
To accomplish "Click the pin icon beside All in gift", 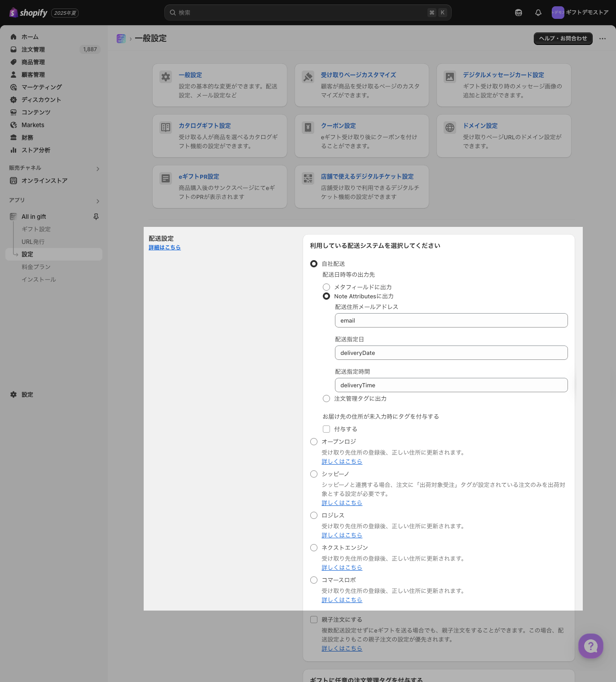I will [96, 217].
